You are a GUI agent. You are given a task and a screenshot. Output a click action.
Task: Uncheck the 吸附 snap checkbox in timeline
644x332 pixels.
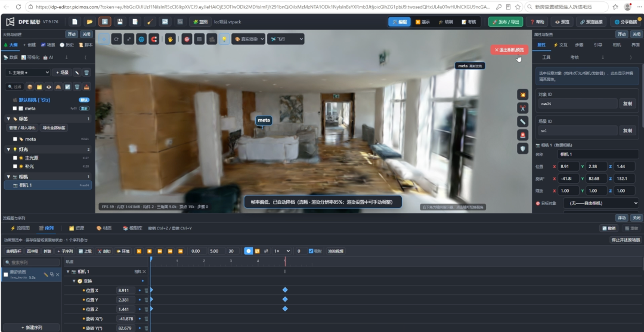coord(311,251)
